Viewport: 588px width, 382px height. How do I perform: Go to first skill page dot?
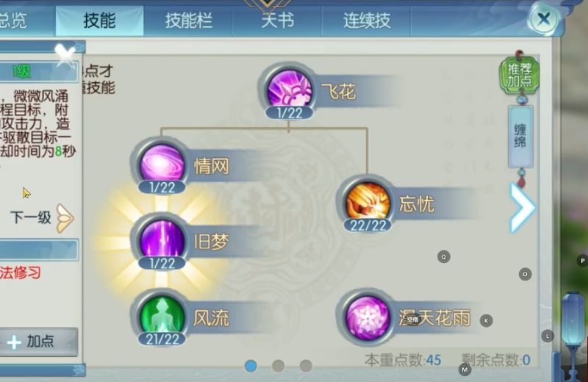(251, 366)
